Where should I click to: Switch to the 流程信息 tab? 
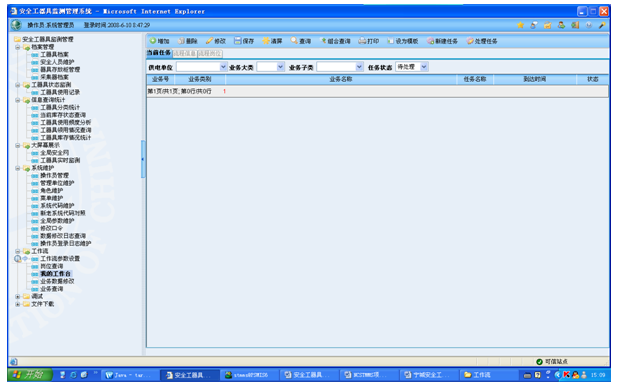coord(185,53)
